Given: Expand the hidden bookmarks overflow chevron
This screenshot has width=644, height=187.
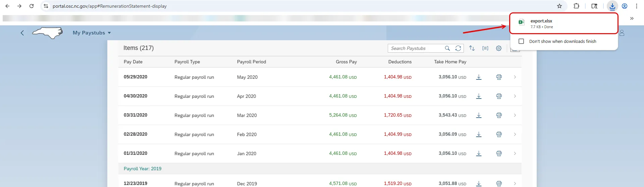Looking at the screenshot, I should [632, 18].
